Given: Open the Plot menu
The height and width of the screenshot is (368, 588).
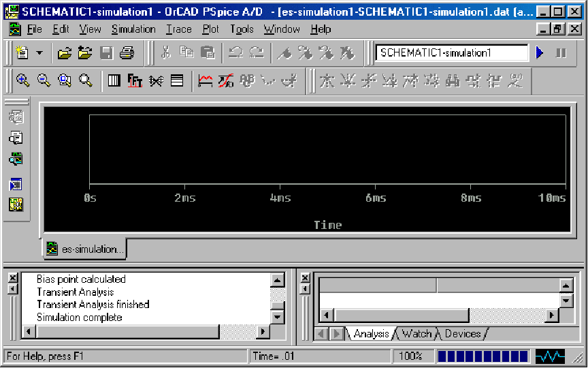Looking at the screenshot, I should coord(210,29).
